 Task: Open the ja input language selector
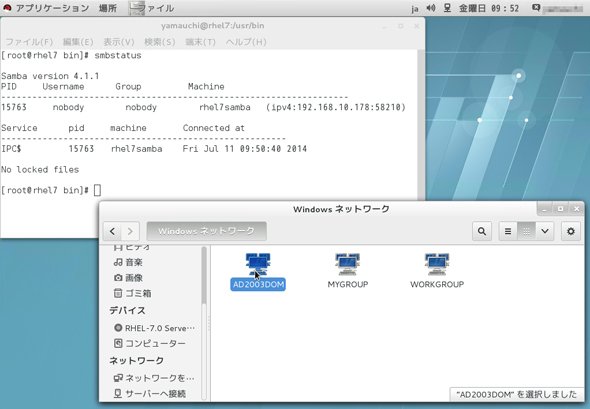tap(415, 8)
